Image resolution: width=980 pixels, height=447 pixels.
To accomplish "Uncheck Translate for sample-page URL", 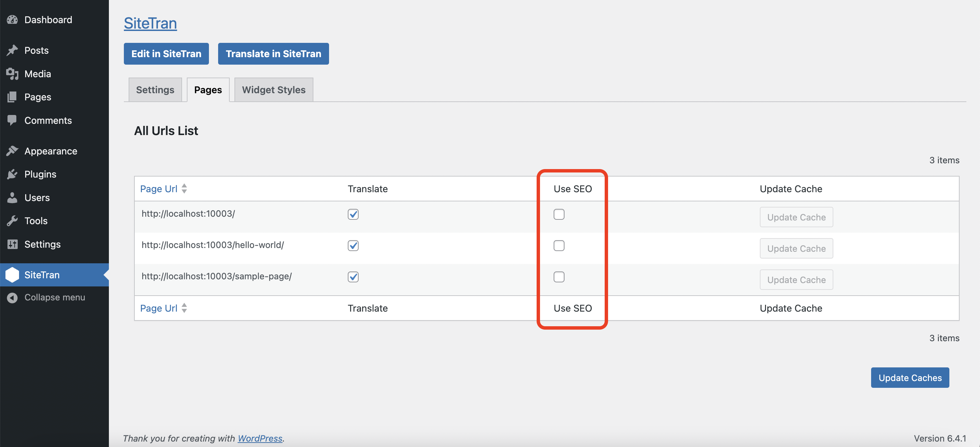I will 353,277.
